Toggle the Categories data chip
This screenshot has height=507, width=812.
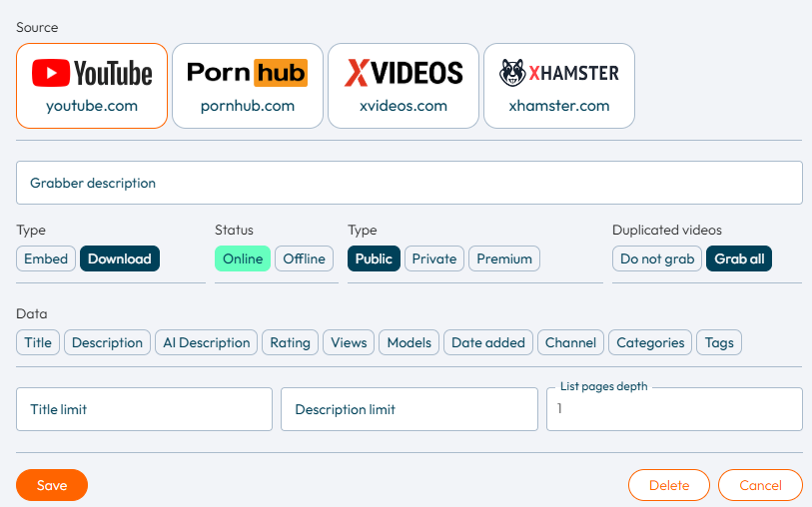650,342
